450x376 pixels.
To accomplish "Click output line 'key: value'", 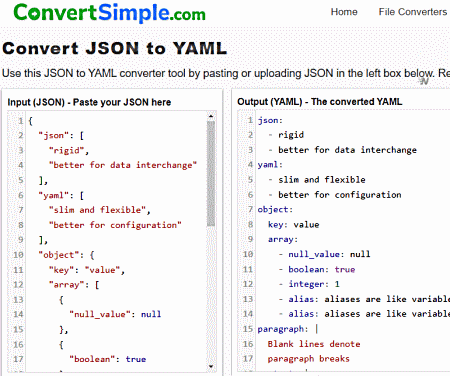I will (x=294, y=225).
